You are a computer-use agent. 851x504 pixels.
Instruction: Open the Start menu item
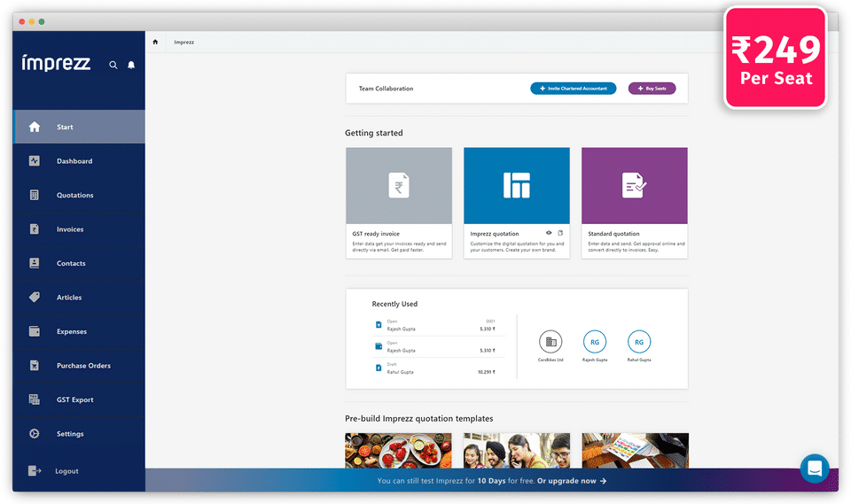(79, 127)
